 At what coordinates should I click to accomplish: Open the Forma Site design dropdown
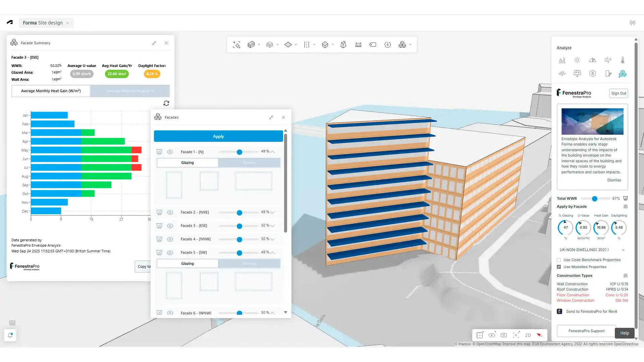(x=46, y=23)
